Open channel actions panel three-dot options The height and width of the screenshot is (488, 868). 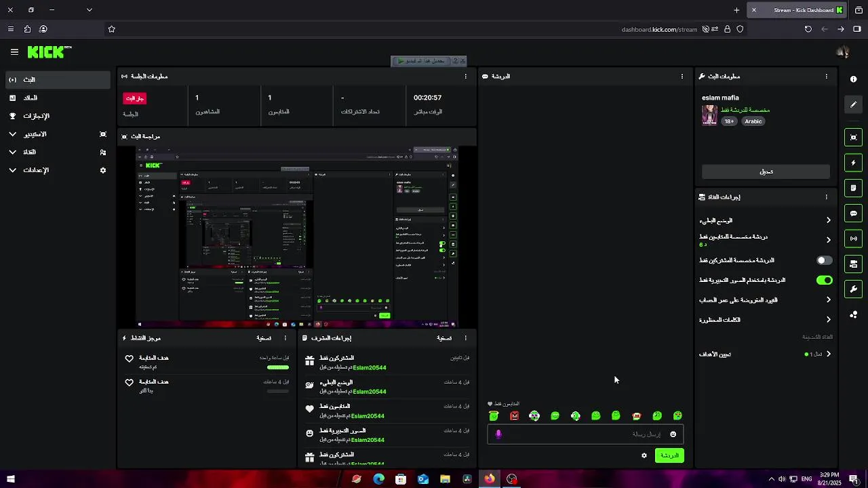826,197
